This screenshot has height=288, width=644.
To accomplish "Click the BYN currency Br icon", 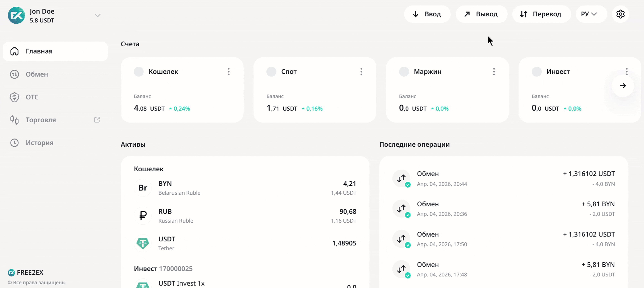I will [143, 188].
